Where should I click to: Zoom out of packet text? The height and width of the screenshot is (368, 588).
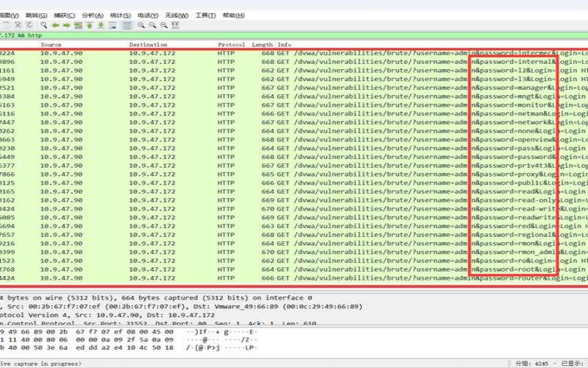pyautogui.click(x=152, y=25)
